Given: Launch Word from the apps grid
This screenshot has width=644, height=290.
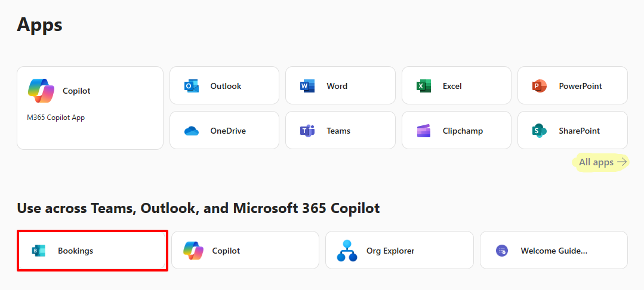Looking at the screenshot, I should coord(307,86).
